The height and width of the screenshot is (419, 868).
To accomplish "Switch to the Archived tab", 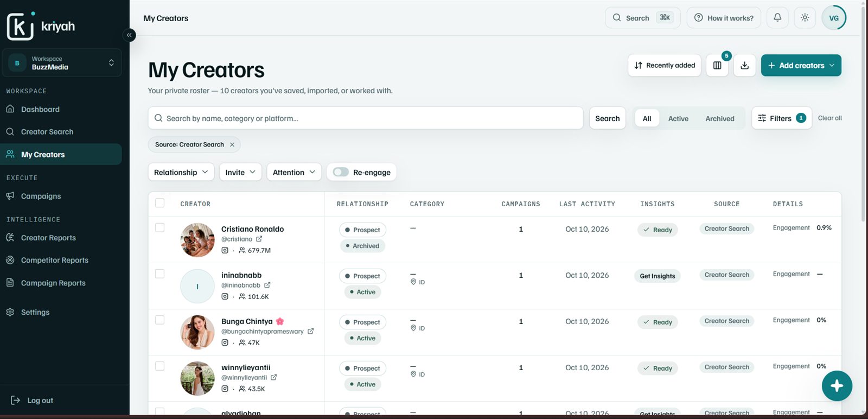I will pyautogui.click(x=720, y=118).
